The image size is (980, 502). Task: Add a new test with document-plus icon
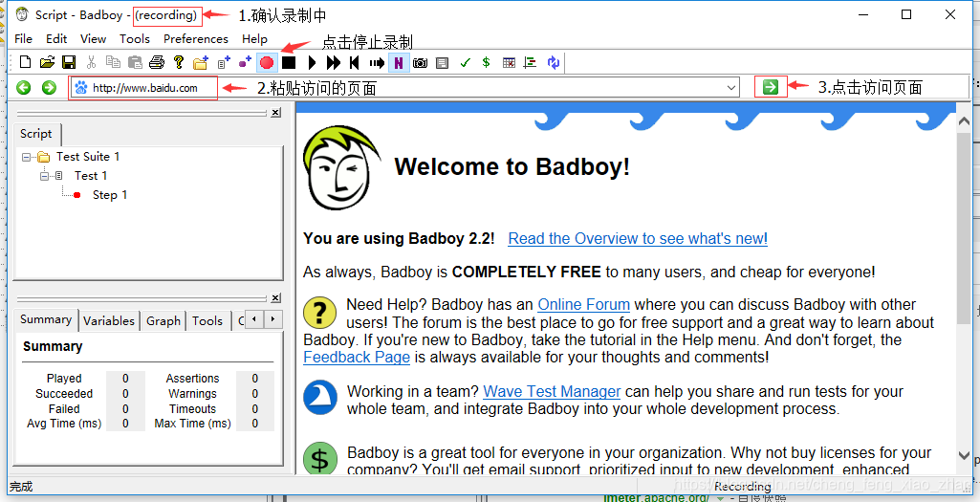pos(224,62)
